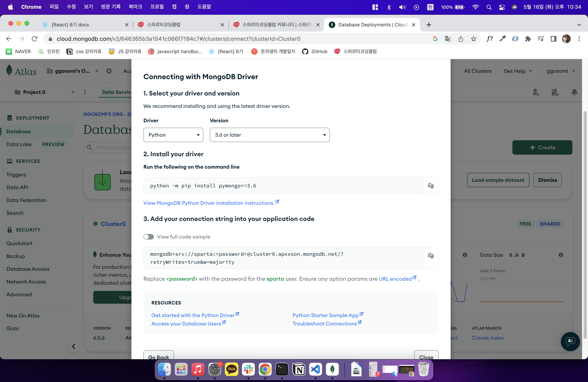Image resolution: width=588 pixels, height=382 pixels.
Task: Open Access your Database Users link
Action: click(189, 323)
